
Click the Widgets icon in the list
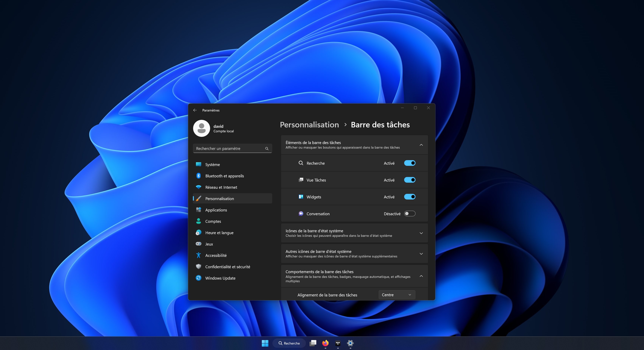pyautogui.click(x=301, y=197)
